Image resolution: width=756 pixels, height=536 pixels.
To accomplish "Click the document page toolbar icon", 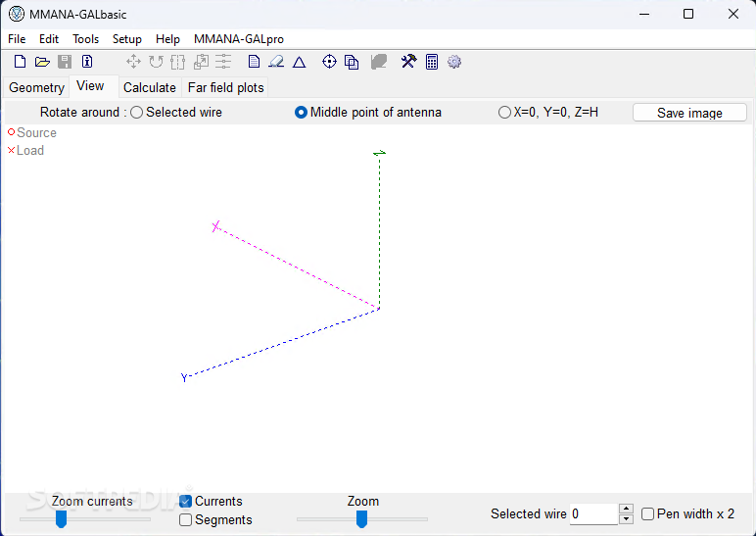I will 254,62.
